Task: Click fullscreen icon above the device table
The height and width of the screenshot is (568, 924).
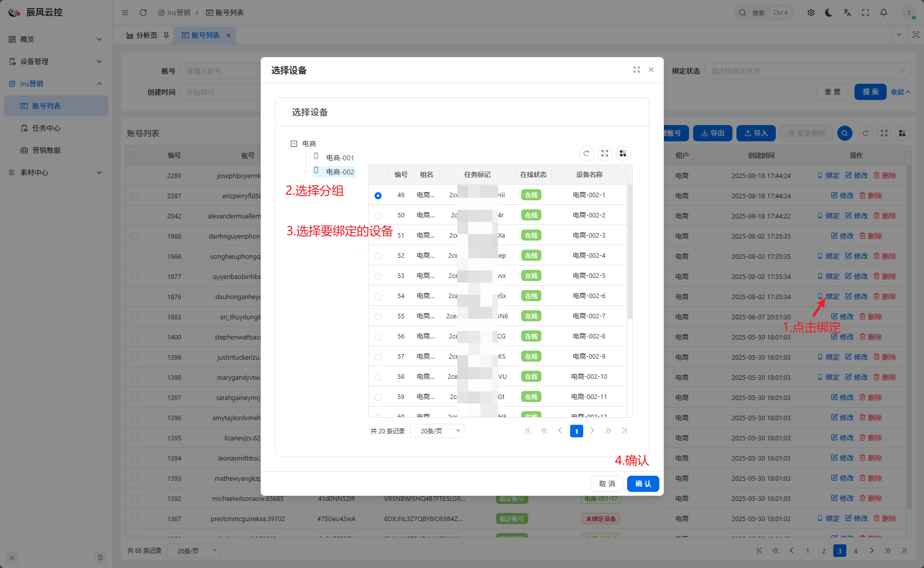Action: tap(605, 153)
